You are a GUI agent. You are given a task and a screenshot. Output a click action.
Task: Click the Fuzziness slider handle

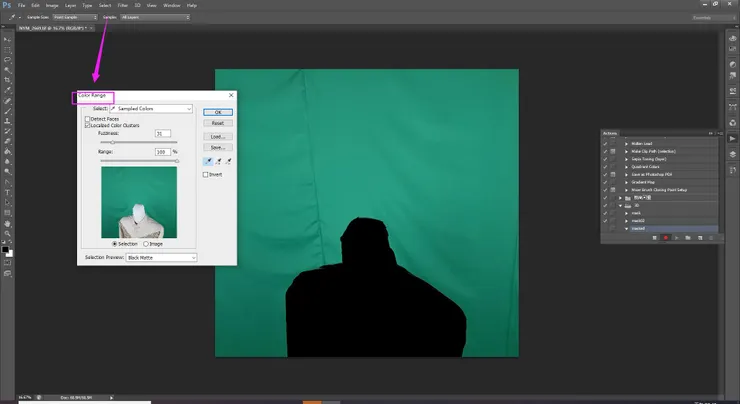[x=112, y=143]
